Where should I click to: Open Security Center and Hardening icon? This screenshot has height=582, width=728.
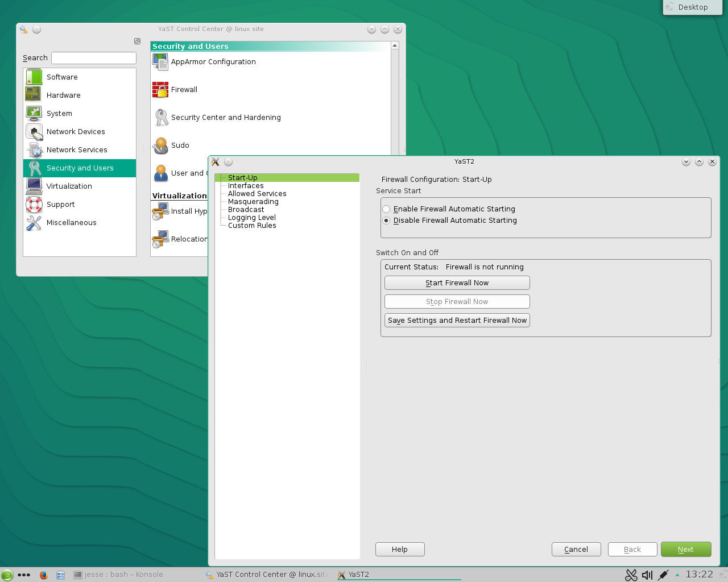161,117
